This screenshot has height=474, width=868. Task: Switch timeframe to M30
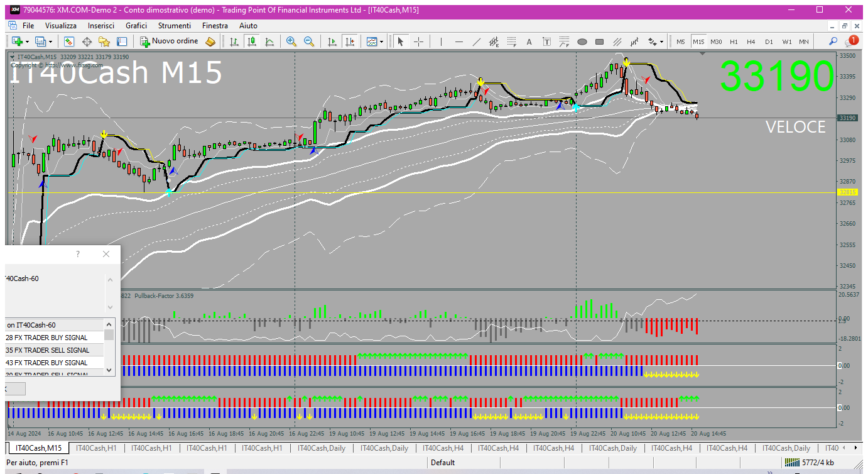click(x=716, y=41)
